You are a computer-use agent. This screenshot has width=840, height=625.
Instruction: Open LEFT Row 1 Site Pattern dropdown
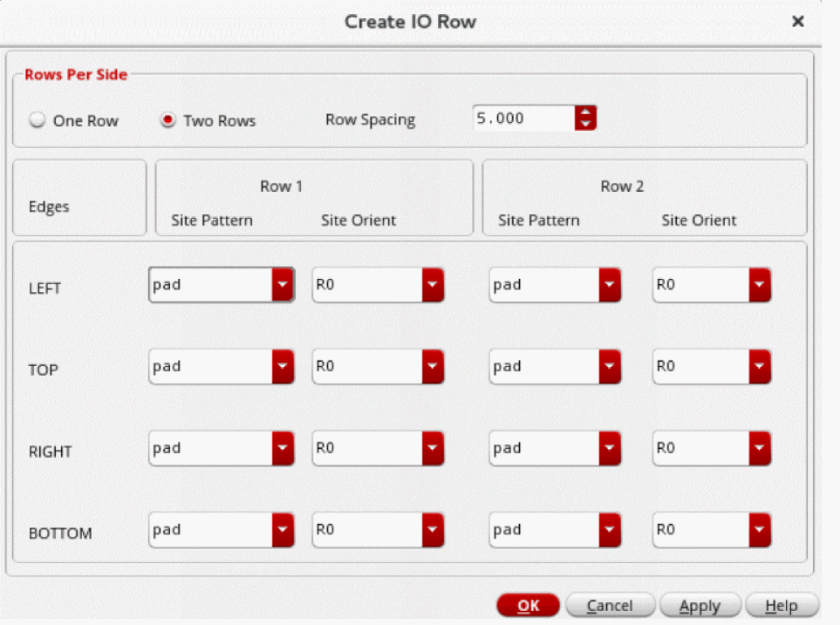283,285
